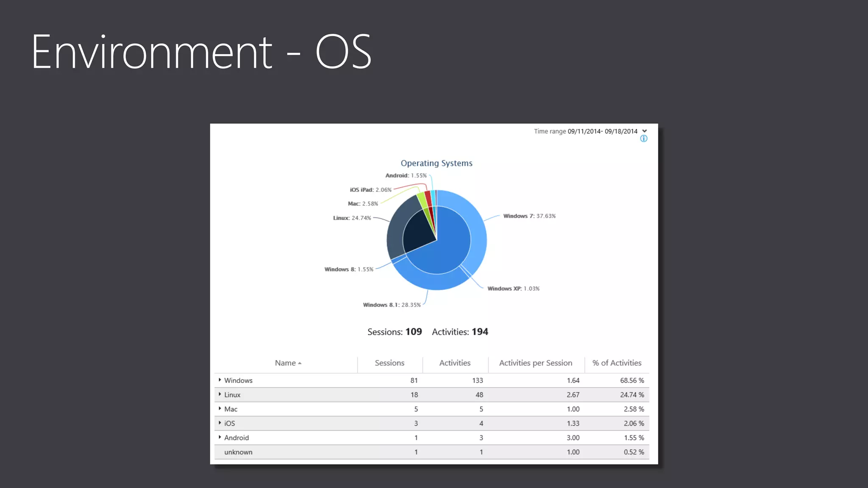Click the 68.56 % cell for Windows
Viewport: 868px width, 488px height.
click(632, 380)
